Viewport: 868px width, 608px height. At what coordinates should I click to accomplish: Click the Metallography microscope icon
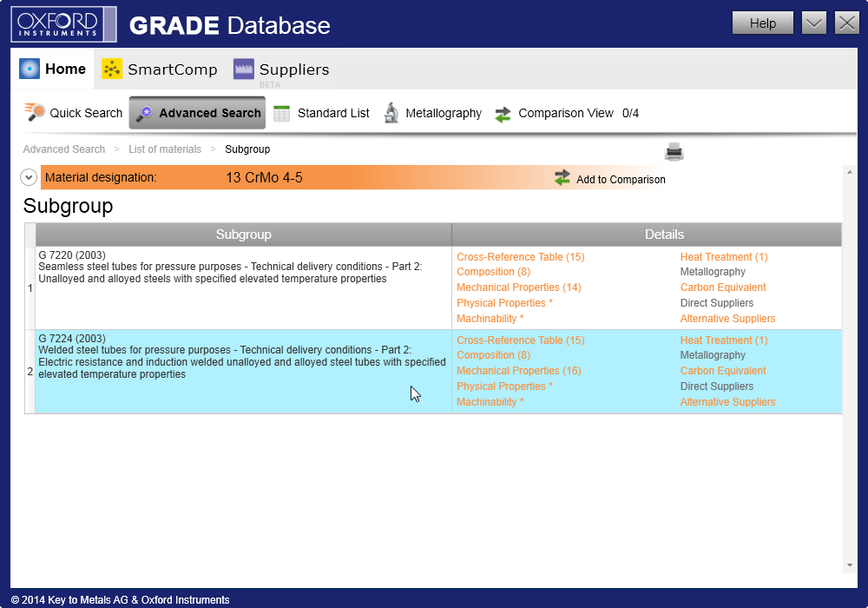[x=391, y=113]
